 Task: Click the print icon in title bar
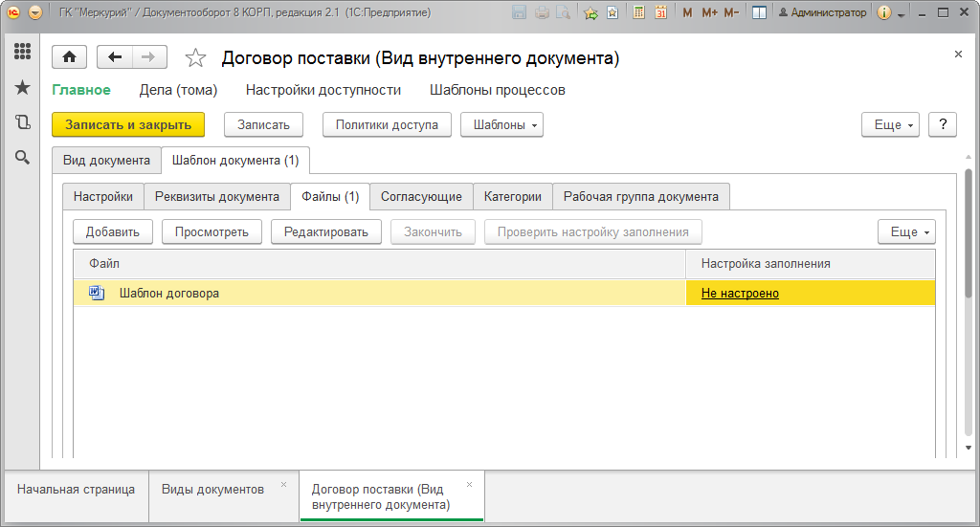542,12
